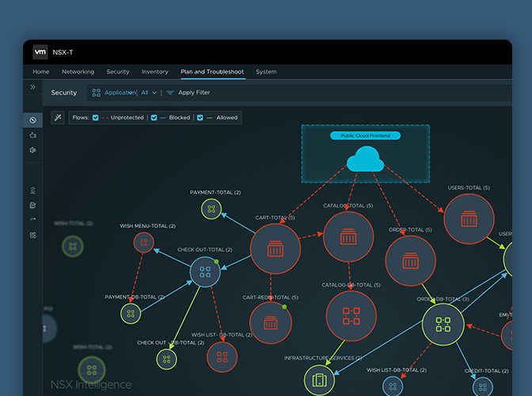Click the magic wand tool icon
532x396 pixels.
(58, 118)
